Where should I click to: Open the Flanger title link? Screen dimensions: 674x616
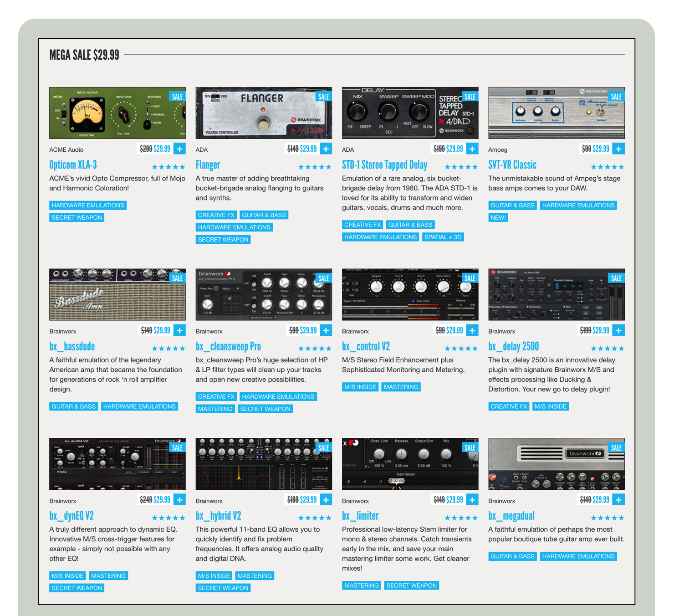pyautogui.click(x=208, y=165)
